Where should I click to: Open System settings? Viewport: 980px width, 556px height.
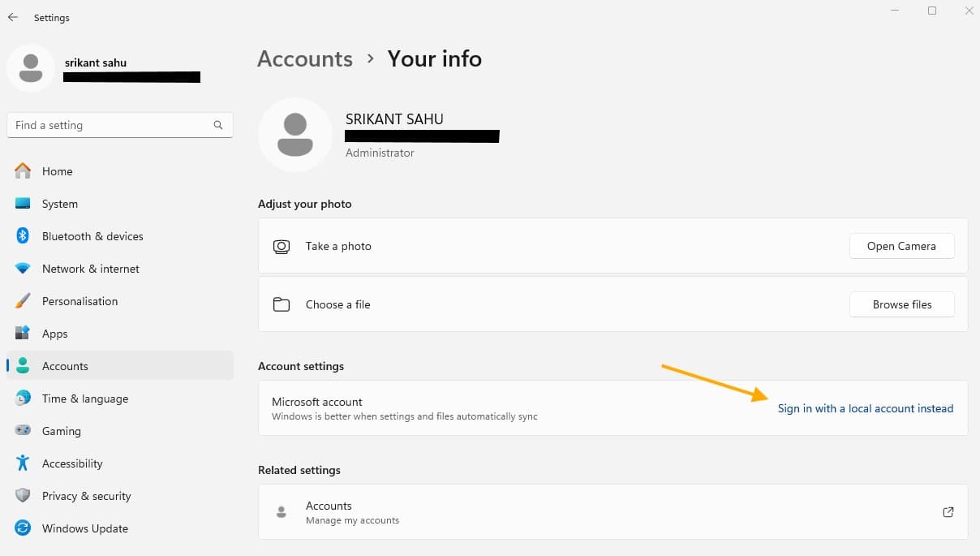tap(60, 204)
